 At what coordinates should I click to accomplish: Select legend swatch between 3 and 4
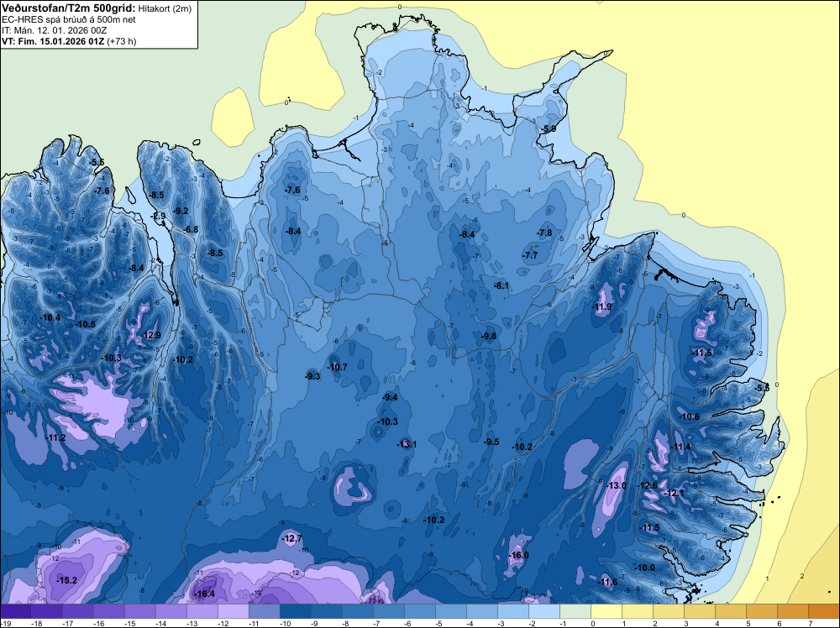tap(700, 611)
